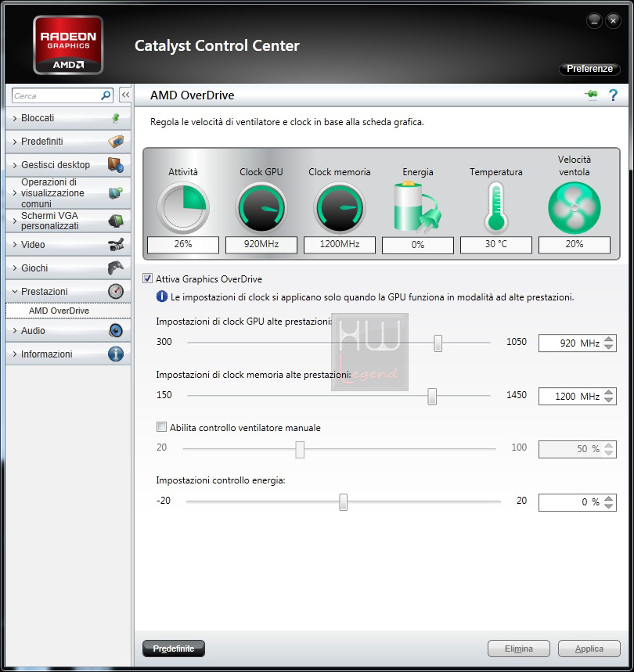Click the Operazioni di visualizzazione comuni icon
Viewport: 634px width, 672px height.
coord(116,192)
